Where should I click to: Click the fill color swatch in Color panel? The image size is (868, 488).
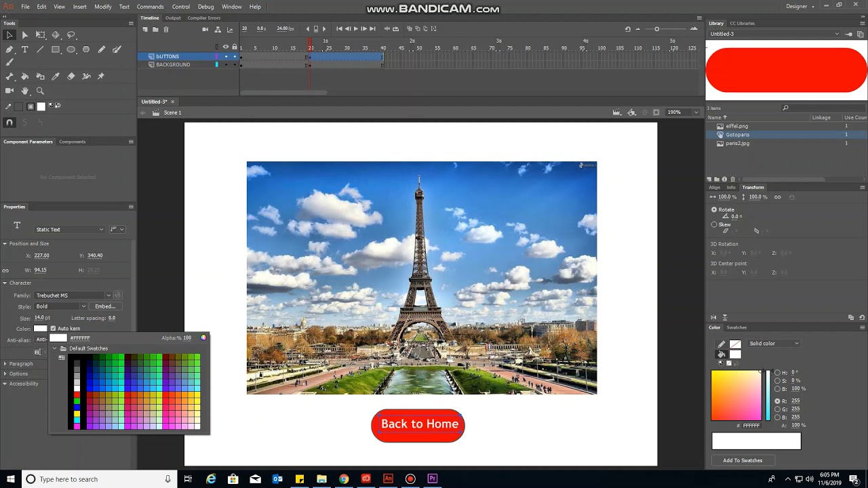(735, 354)
